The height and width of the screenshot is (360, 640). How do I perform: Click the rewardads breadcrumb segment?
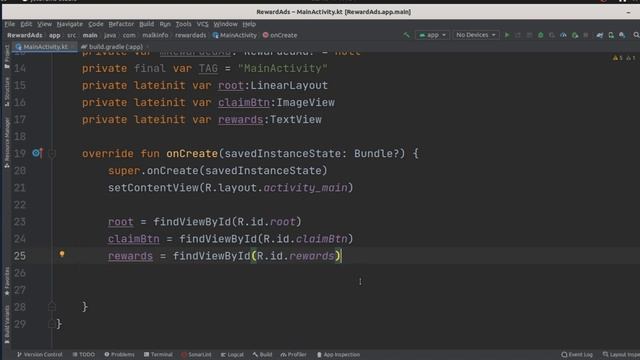pos(191,36)
